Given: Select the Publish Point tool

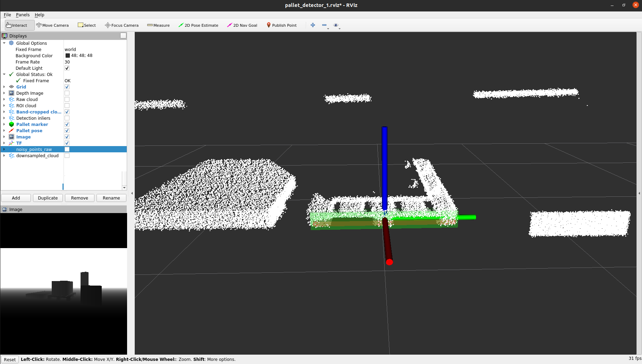Looking at the screenshot, I should click(x=282, y=25).
